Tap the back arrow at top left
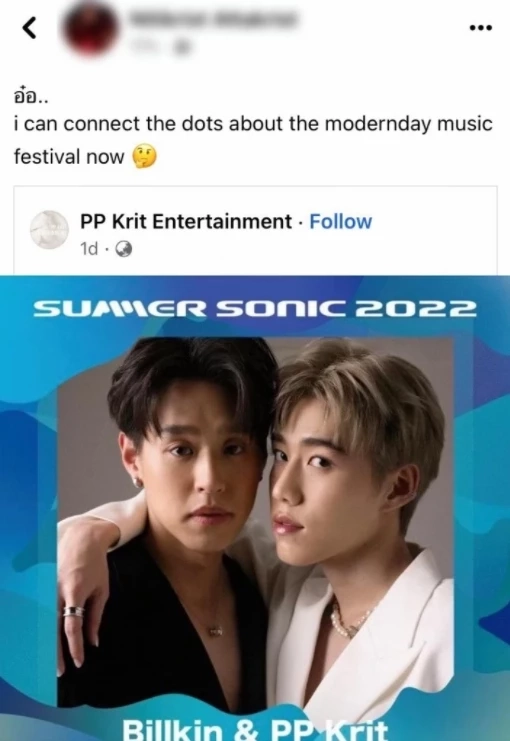510x741 pixels. tap(29, 28)
